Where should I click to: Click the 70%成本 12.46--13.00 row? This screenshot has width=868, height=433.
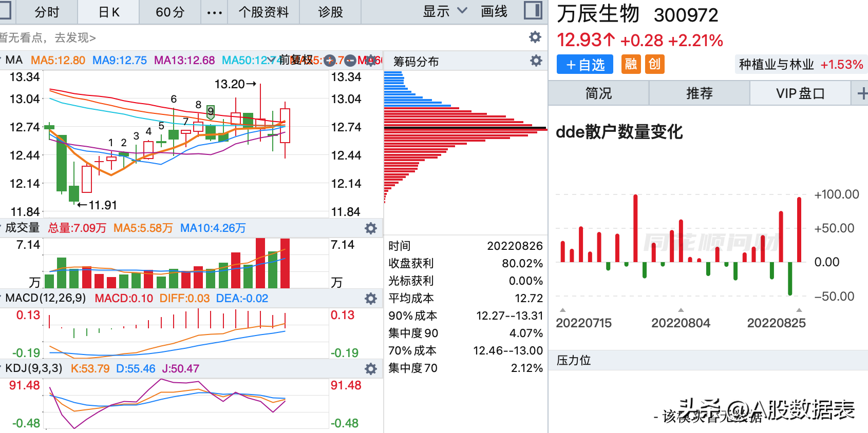point(465,350)
